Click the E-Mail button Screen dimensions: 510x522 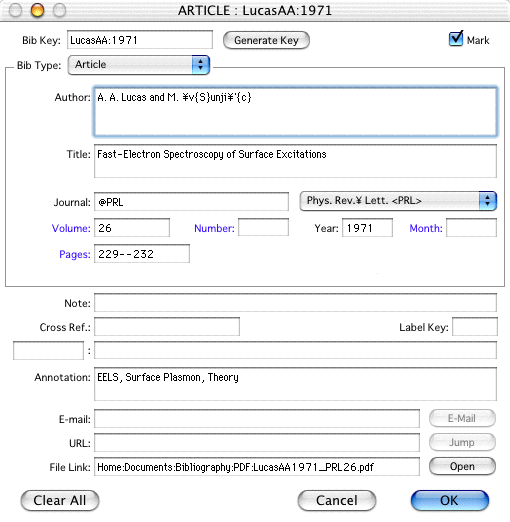[462, 418]
